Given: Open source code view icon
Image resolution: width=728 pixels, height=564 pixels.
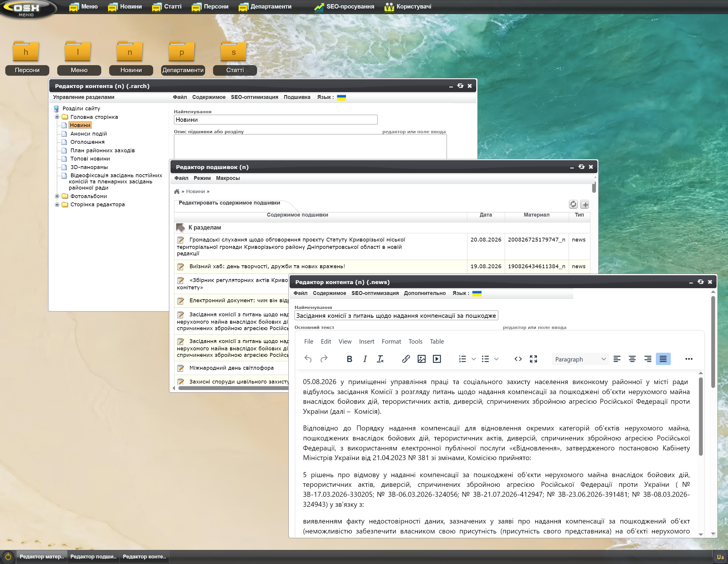Looking at the screenshot, I should pyautogui.click(x=518, y=359).
